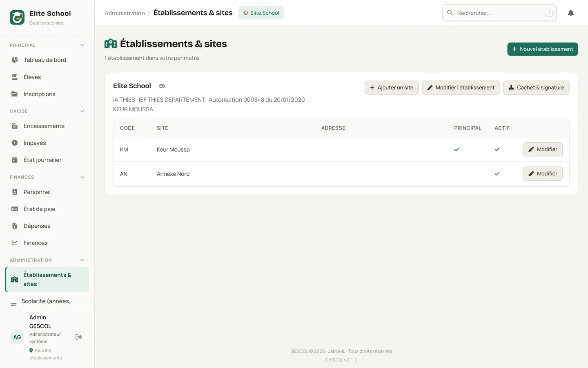Click the Dépenses invoice icon

click(x=15, y=226)
